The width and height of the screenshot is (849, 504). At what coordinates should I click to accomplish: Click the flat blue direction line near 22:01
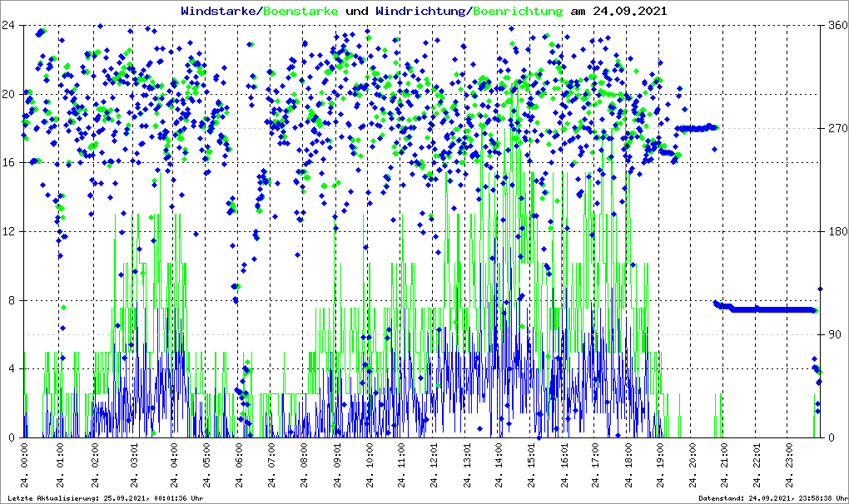click(x=757, y=309)
